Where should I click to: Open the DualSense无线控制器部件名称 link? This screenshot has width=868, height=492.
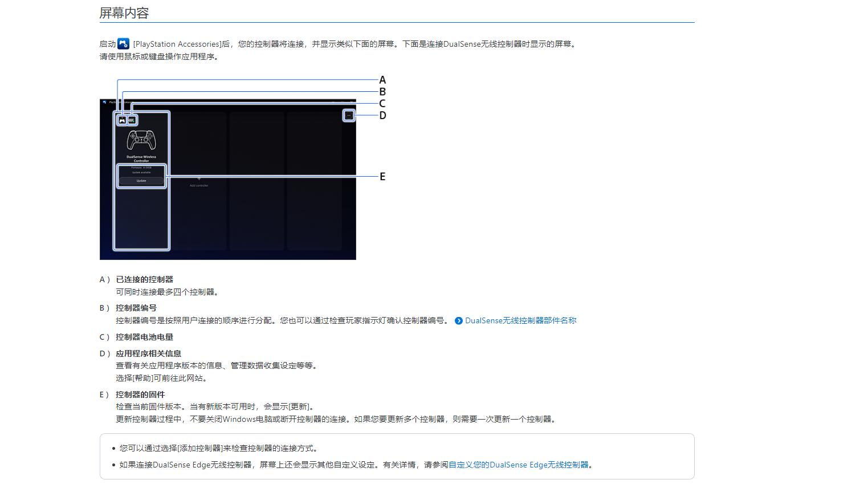(520, 320)
